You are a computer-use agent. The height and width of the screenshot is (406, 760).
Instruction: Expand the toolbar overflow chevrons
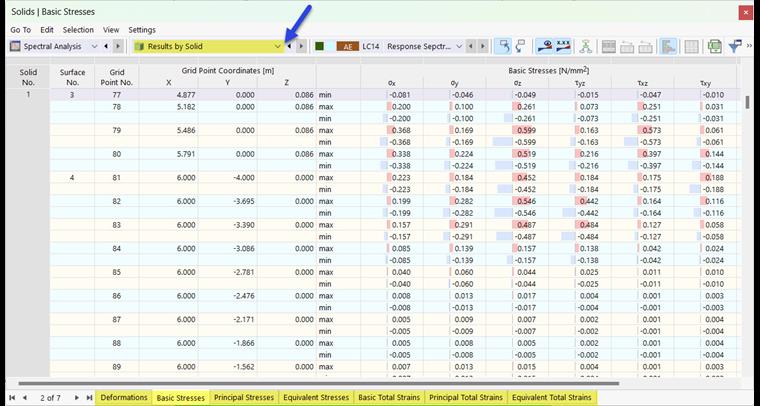coord(749,47)
